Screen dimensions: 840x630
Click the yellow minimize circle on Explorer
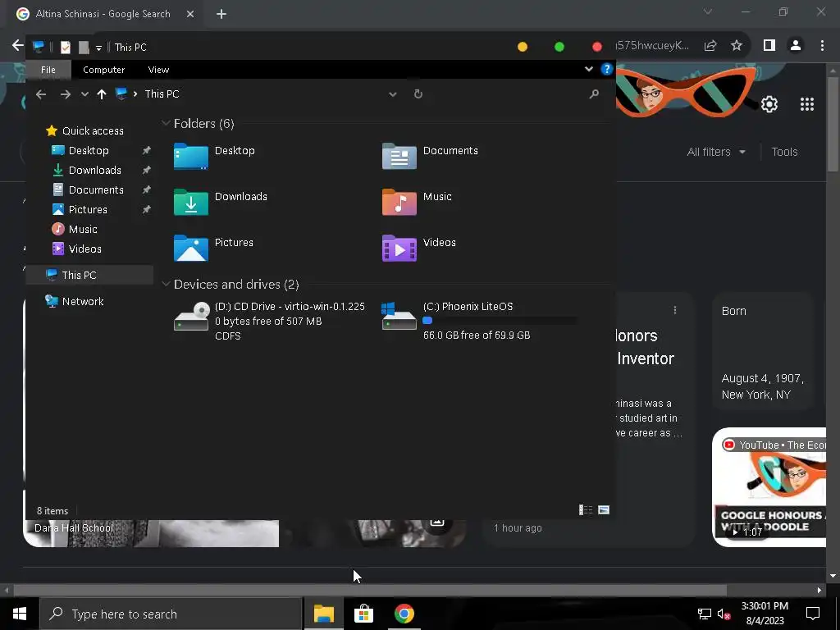(523, 47)
